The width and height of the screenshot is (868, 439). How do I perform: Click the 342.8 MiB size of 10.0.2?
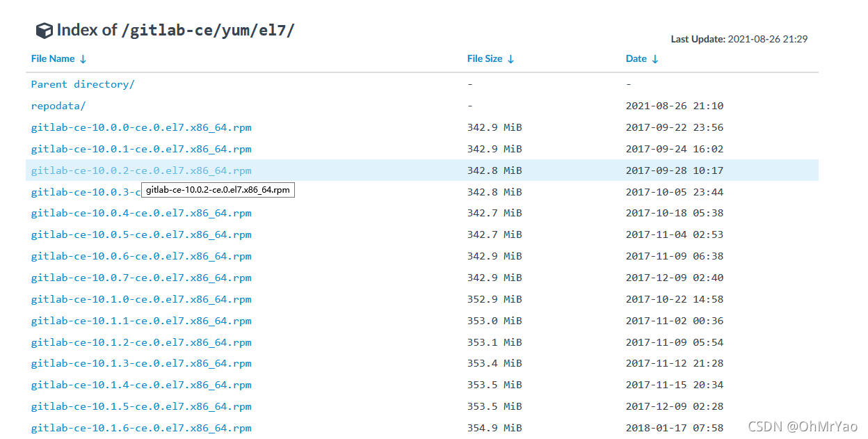[495, 170]
